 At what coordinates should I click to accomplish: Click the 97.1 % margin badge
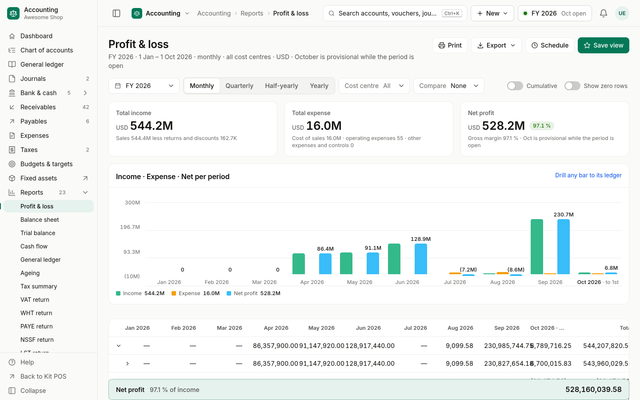coord(541,126)
